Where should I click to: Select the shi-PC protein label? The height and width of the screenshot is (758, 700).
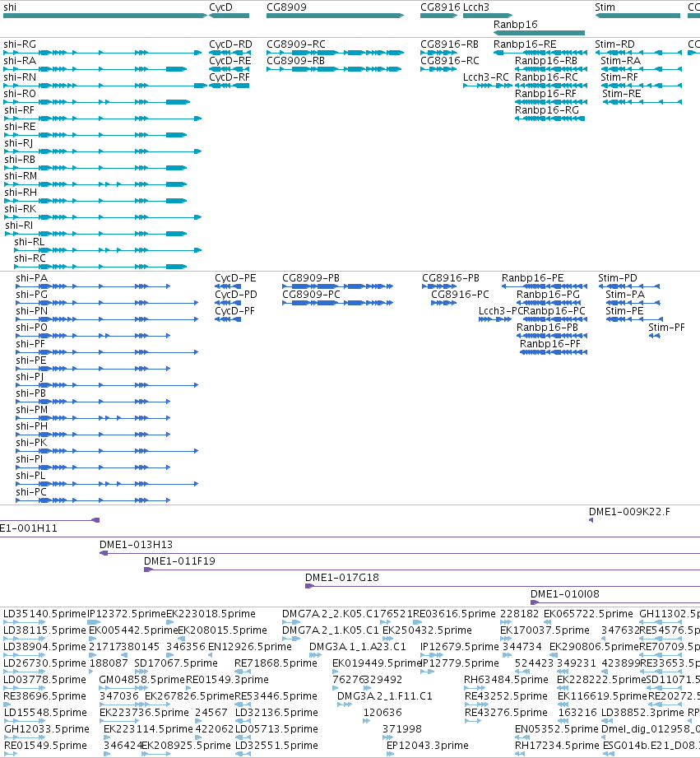point(31,492)
